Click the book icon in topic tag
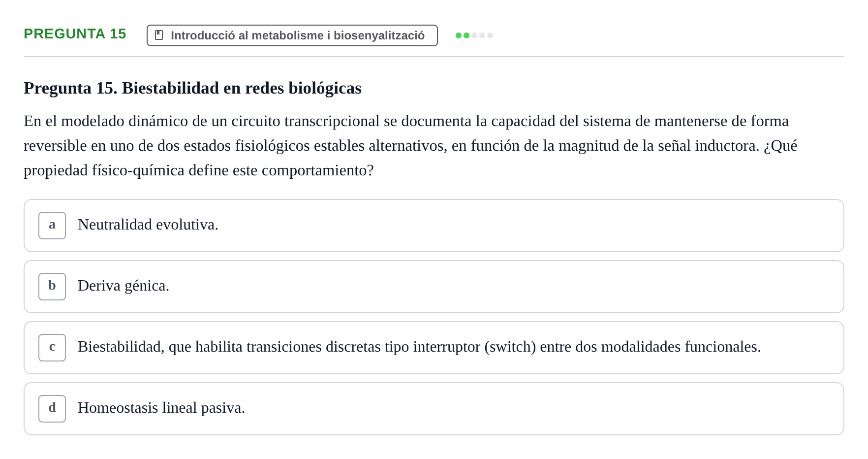 (159, 35)
